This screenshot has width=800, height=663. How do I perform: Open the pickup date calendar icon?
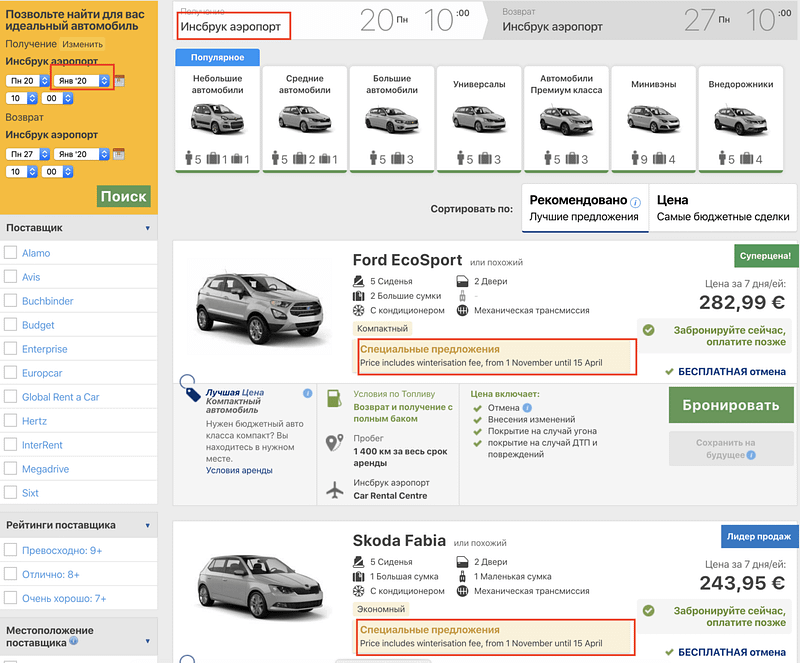point(120,81)
